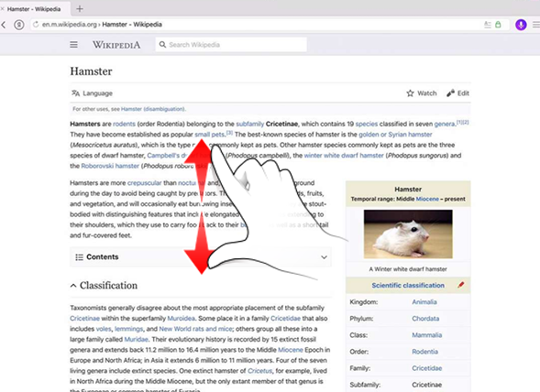
Task: Open the Language selector
Action: point(92,93)
